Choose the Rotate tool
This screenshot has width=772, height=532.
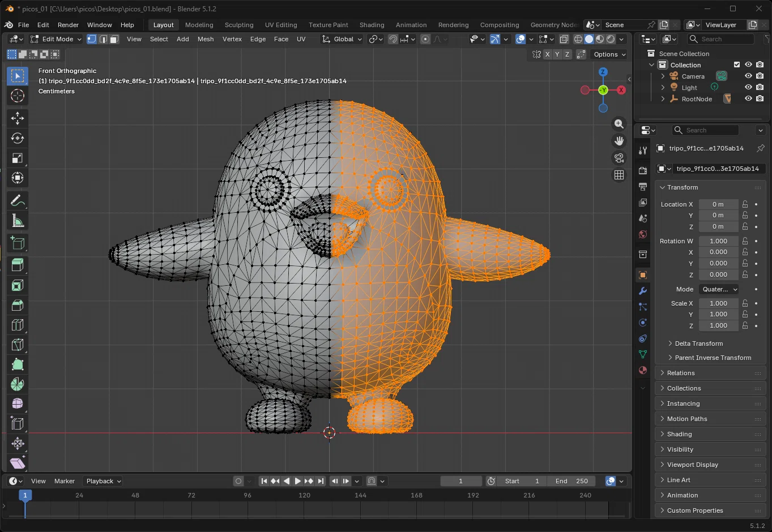18,138
